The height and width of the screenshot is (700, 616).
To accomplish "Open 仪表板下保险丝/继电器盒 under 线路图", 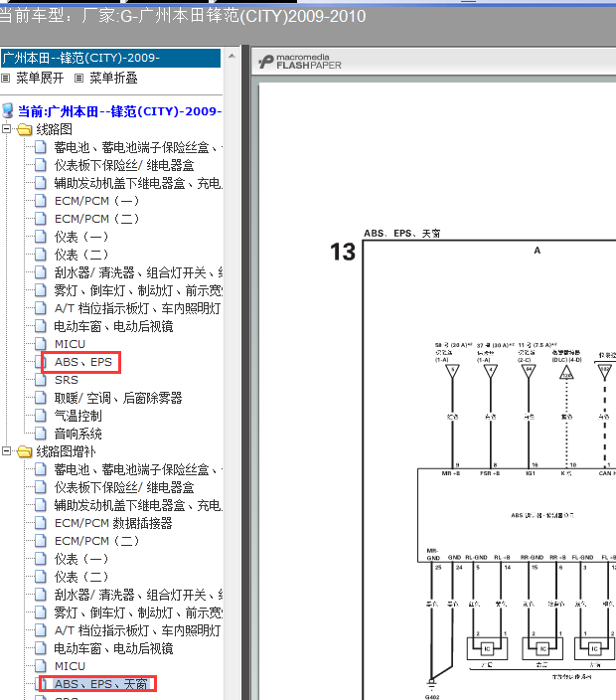I will 124,165.
